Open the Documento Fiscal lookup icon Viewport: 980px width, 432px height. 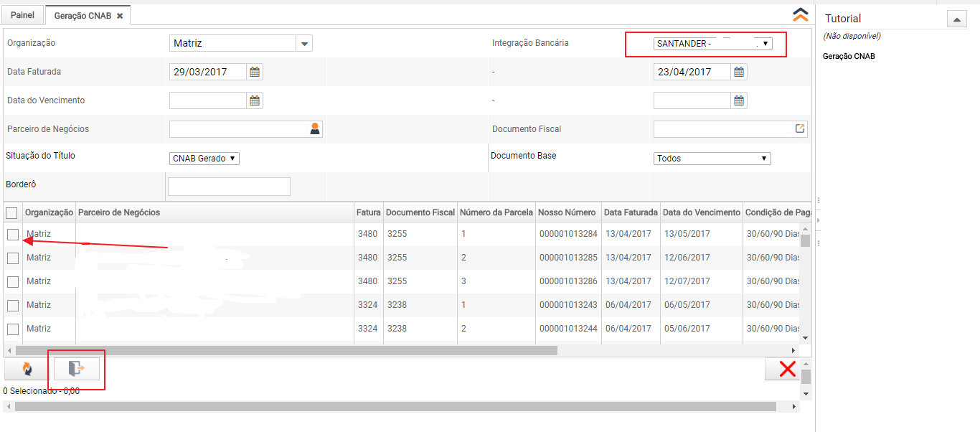(x=800, y=129)
